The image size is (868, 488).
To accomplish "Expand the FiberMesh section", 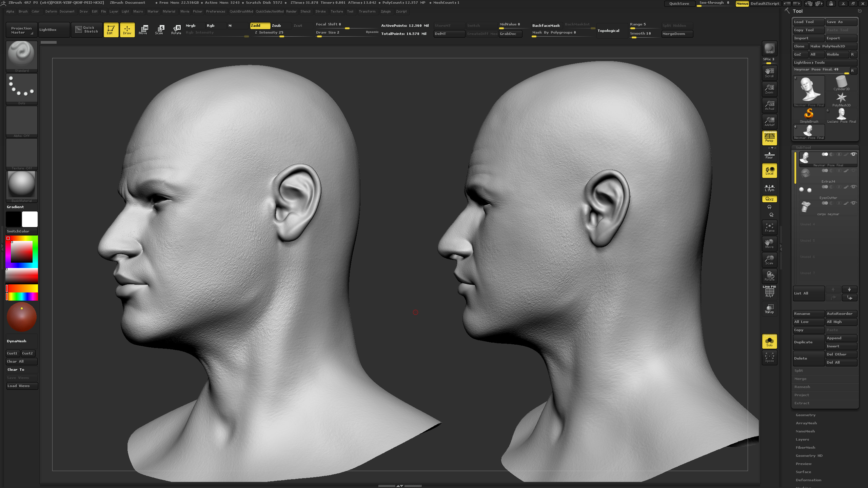I will pos(805,448).
